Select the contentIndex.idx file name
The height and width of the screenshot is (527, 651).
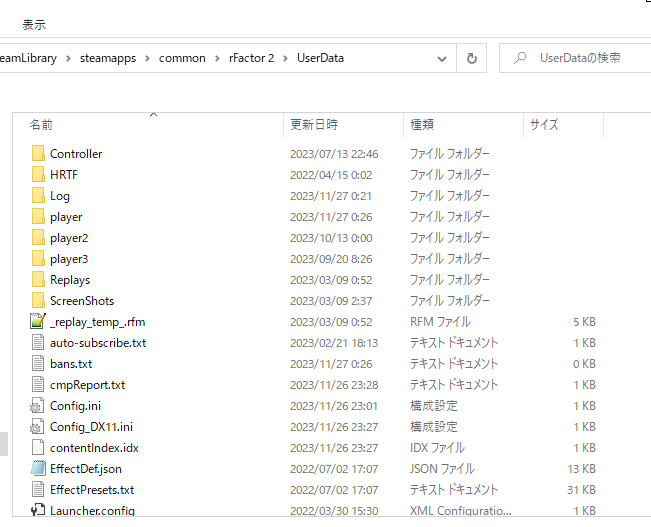(94, 448)
